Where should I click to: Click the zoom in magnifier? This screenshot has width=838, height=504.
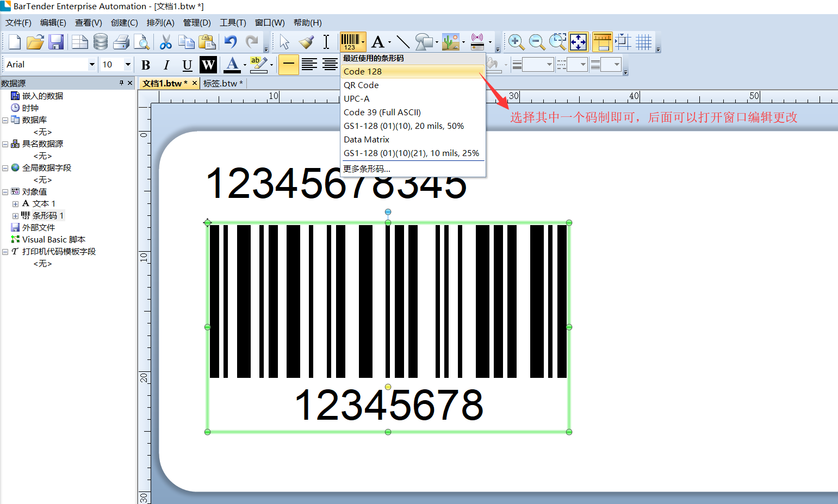point(516,42)
